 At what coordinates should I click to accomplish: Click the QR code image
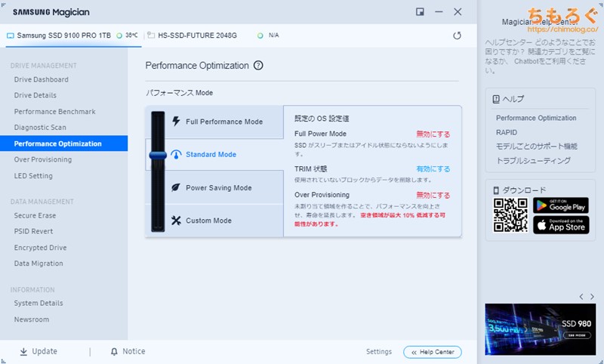[x=510, y=215]
